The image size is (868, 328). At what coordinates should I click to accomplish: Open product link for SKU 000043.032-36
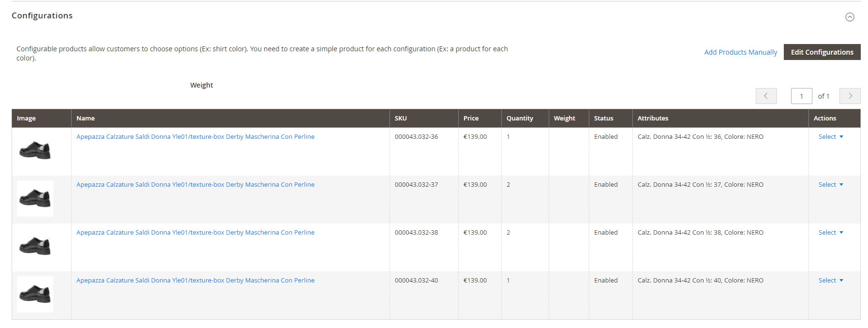[195, 137]
